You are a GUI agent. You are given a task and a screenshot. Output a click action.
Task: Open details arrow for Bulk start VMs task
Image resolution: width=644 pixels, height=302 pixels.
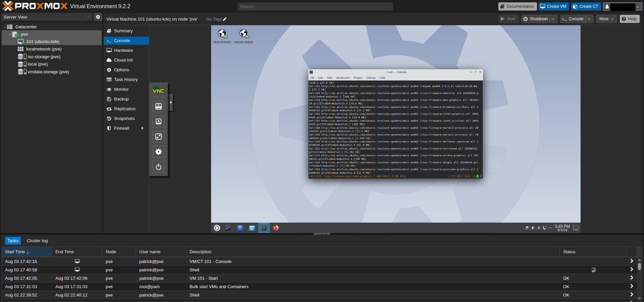[x=632, y=286]
